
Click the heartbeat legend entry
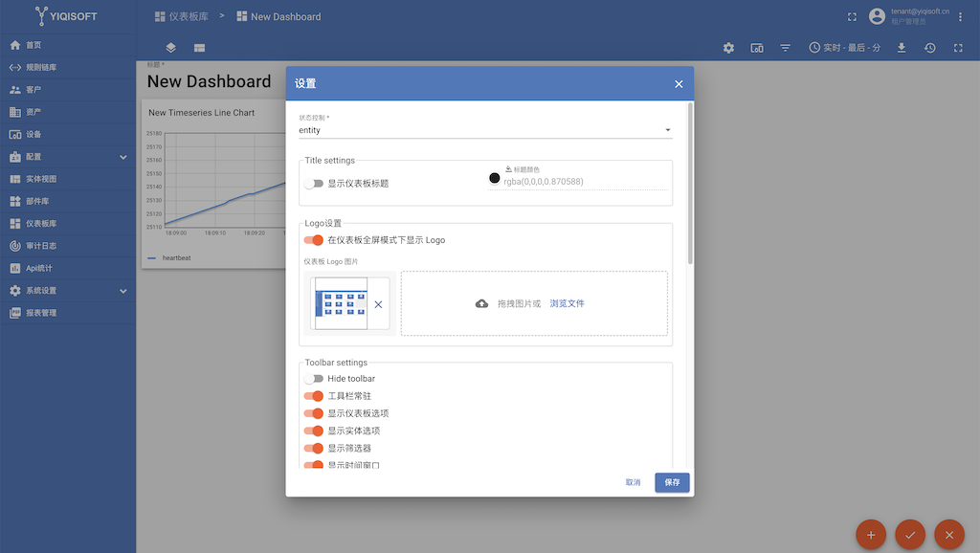pos(169,258)
